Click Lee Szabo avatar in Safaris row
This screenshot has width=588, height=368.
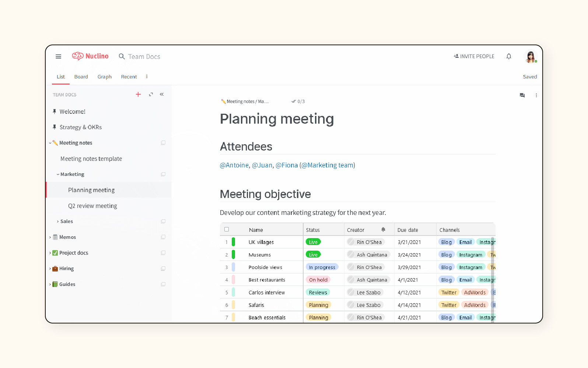[351, 305]
